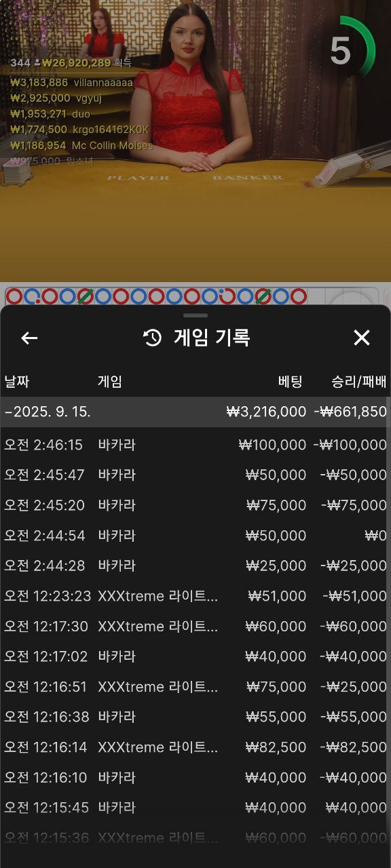Close the game history panel
Screen dimensions: 391x868
pyautogui.click(x=362, y=338)
